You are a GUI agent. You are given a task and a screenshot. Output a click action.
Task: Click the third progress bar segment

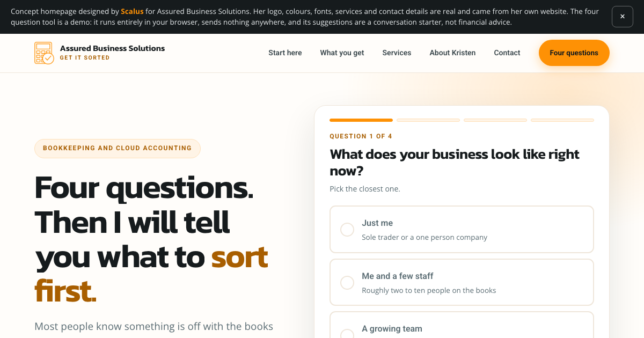[495, 120]
